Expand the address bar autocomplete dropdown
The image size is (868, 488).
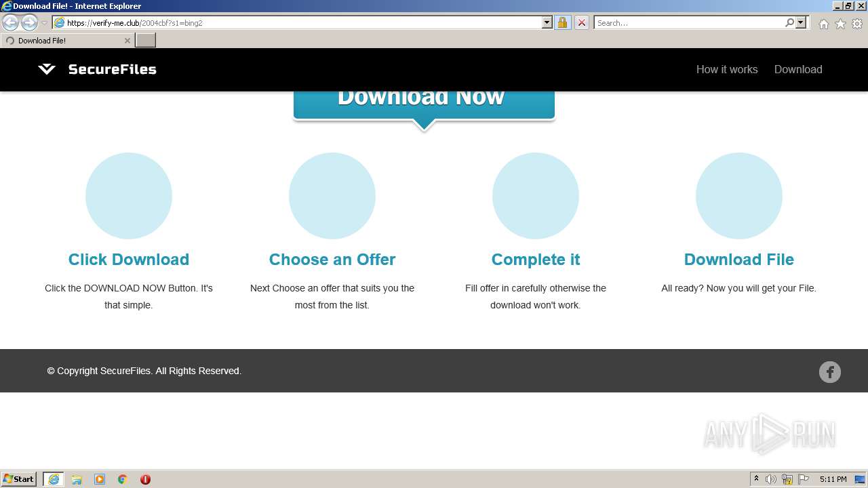[547, 22]
